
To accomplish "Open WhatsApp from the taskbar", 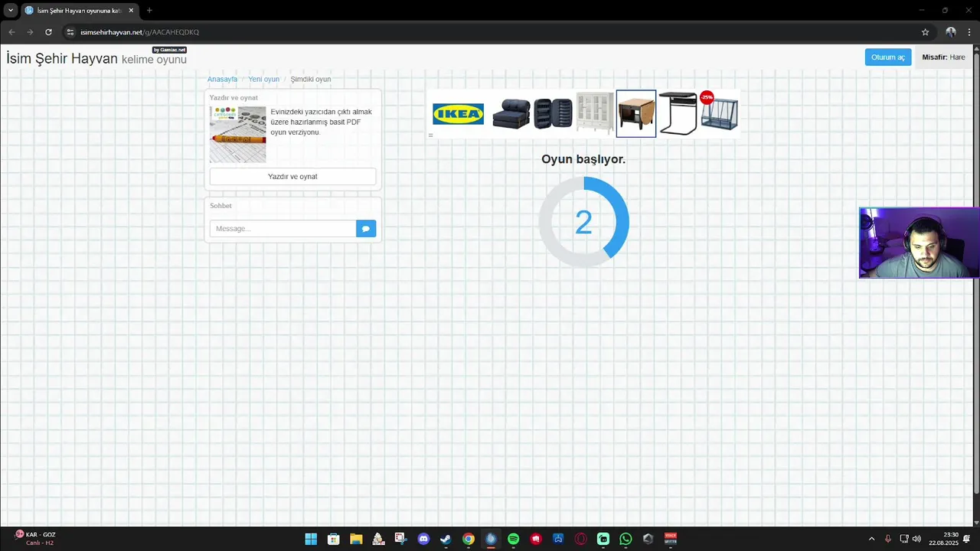I will click(x=626, y=539).
